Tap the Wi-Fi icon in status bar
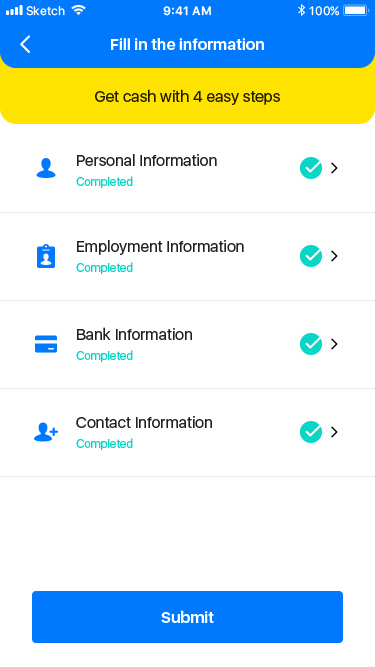Image resolution: width=375 pixels, height=667 pixels. [x=79, y=10]
